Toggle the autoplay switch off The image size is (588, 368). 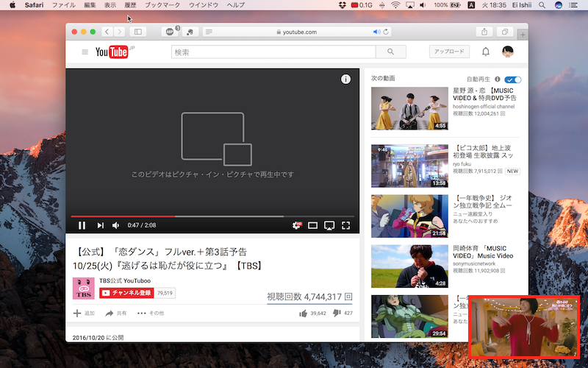(513, 79)
